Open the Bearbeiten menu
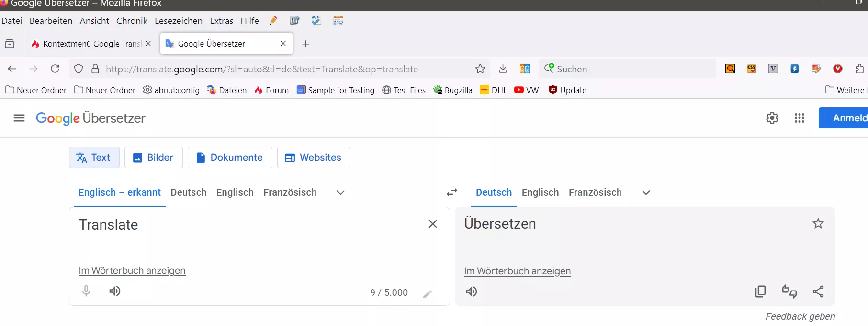 point(51,21)
